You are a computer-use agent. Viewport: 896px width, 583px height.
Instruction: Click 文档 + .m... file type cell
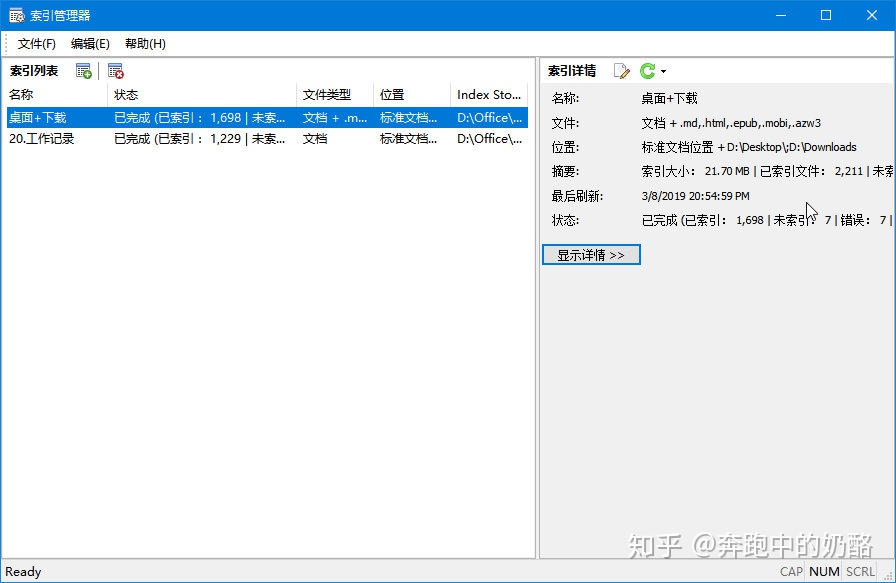click(x=335, y=118)
